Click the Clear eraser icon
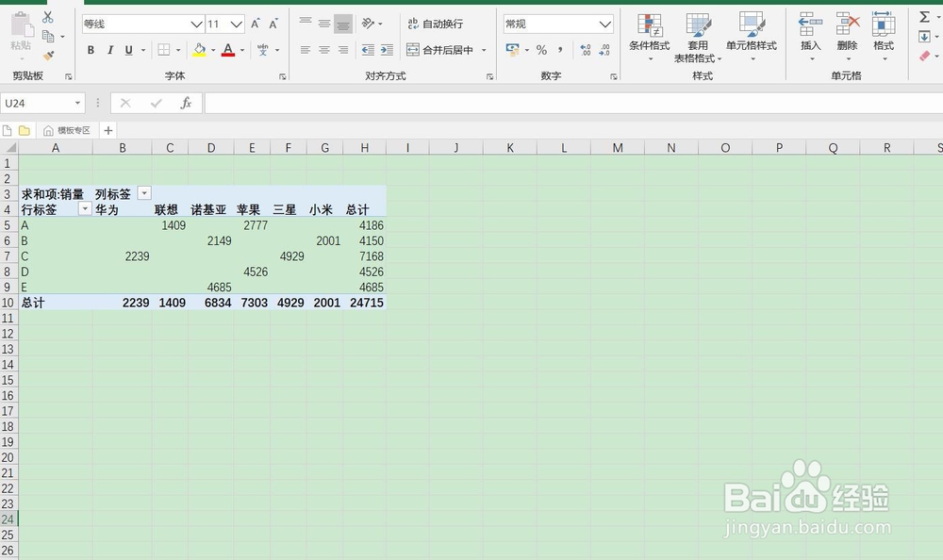Screen dimensions: 943x560 point(924,56)
